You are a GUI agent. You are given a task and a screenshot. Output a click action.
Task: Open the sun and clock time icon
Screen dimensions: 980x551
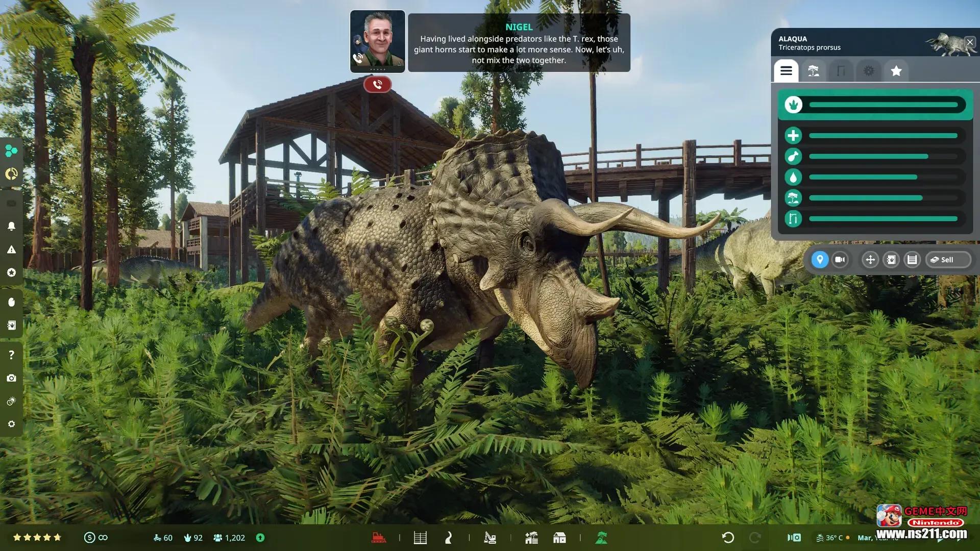[11, 402]
